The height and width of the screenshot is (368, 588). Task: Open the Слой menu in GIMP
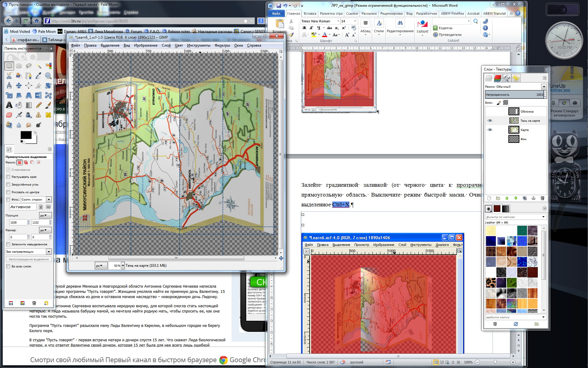click(166, 45)
